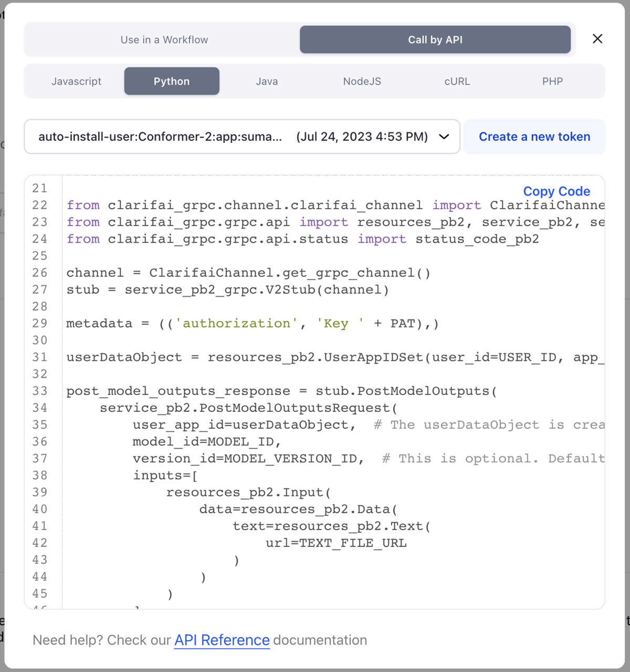Click the 'Copy Code' link

click(x=556, y=191)
